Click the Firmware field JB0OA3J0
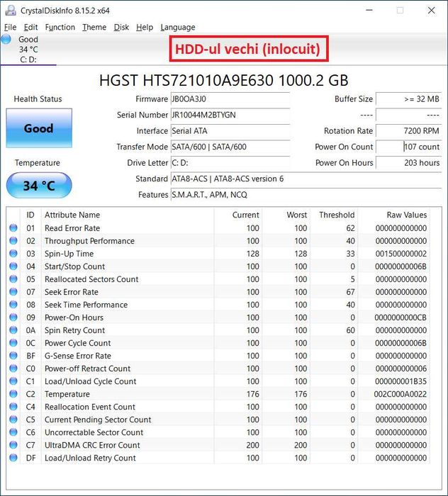Image resolution: width=448 pixels, height=496 pixels. (x=230, y=99)
